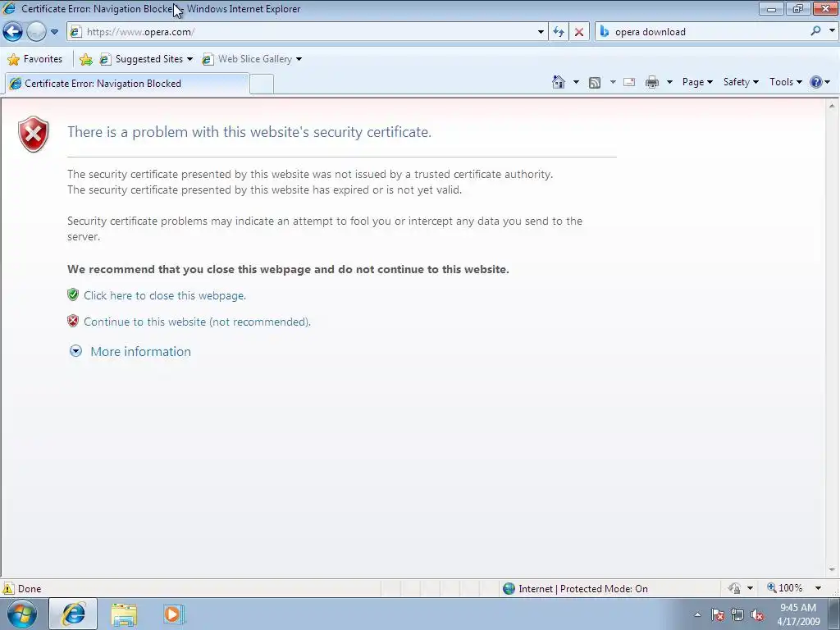The image size is (840, 630).
Task: Show hidden tray icons arrow
Action: [697, 614]
